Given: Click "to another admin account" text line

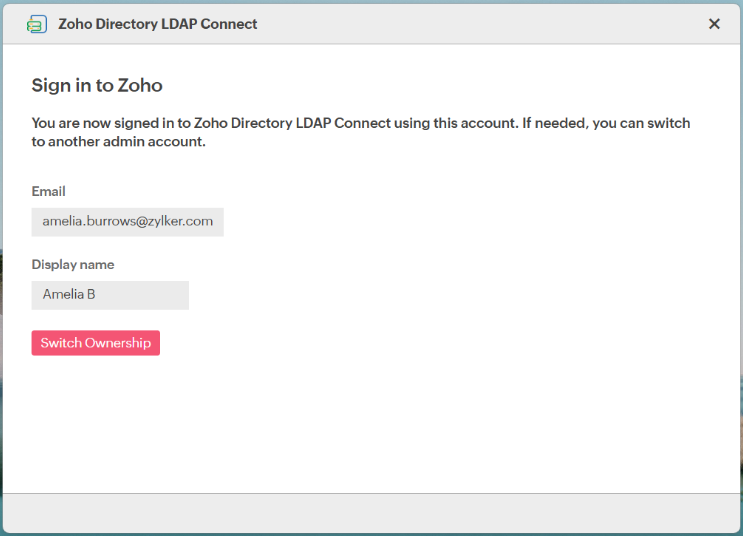Looking at the screenshot, I should pyautogui.click(x=118, y=142).
